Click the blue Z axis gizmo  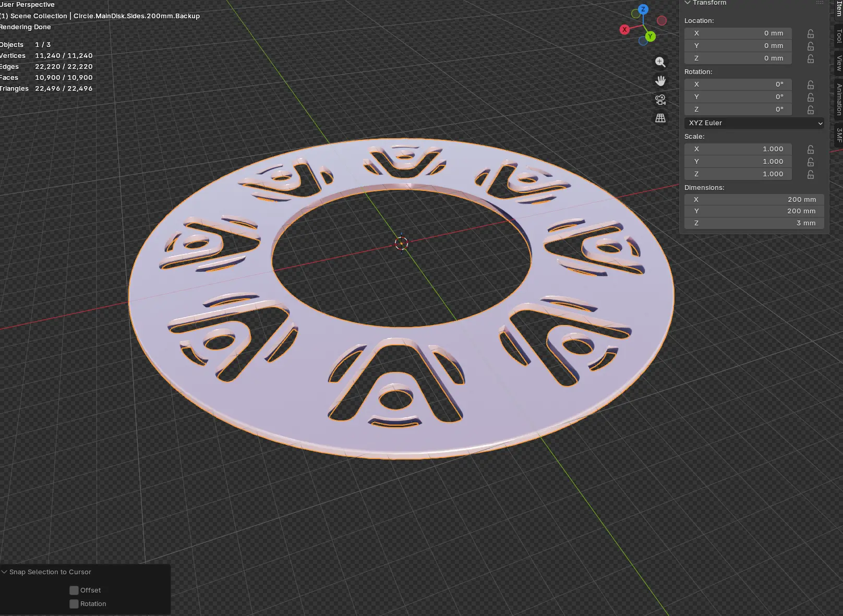coord(643,9)
